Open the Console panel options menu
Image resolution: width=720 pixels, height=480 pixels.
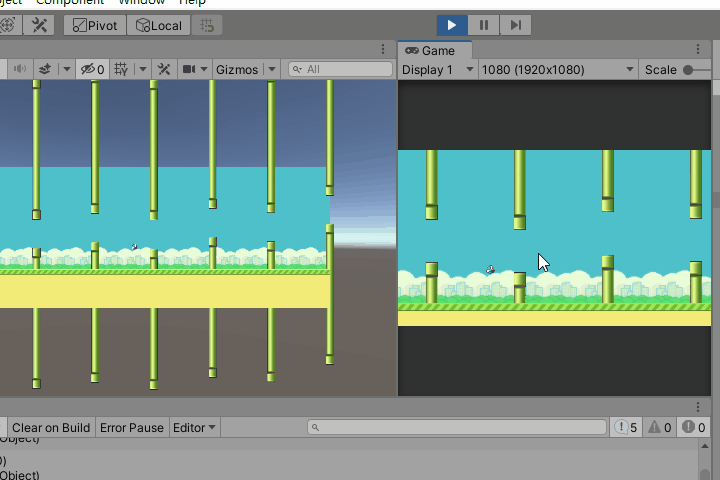[698, 407]
